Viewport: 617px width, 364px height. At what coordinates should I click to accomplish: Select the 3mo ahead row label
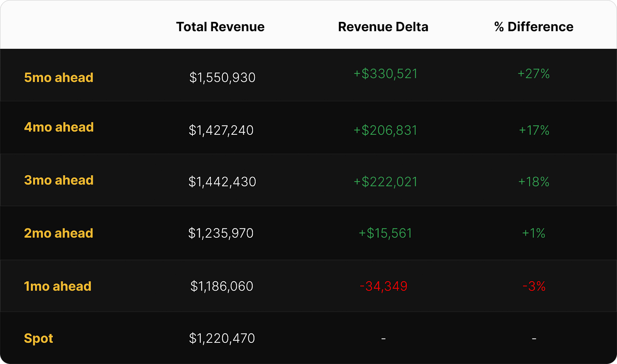pyautogui.click(x=59, y=180)
